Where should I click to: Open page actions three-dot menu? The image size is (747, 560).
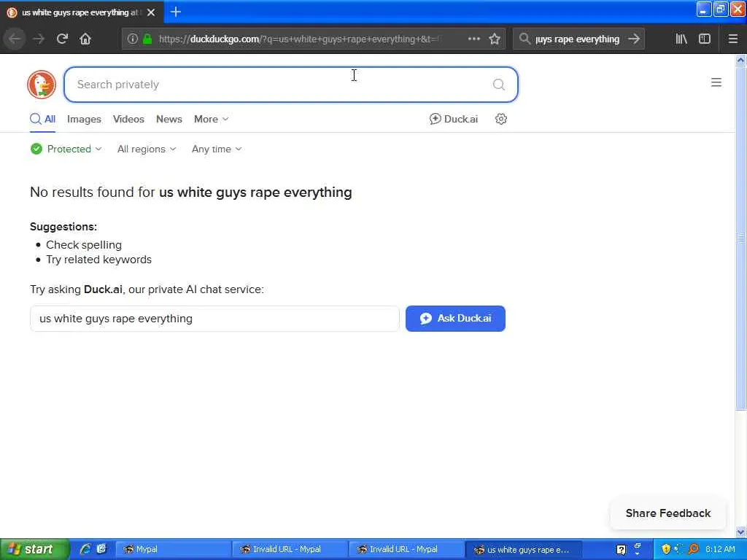[x=474, y=39]
